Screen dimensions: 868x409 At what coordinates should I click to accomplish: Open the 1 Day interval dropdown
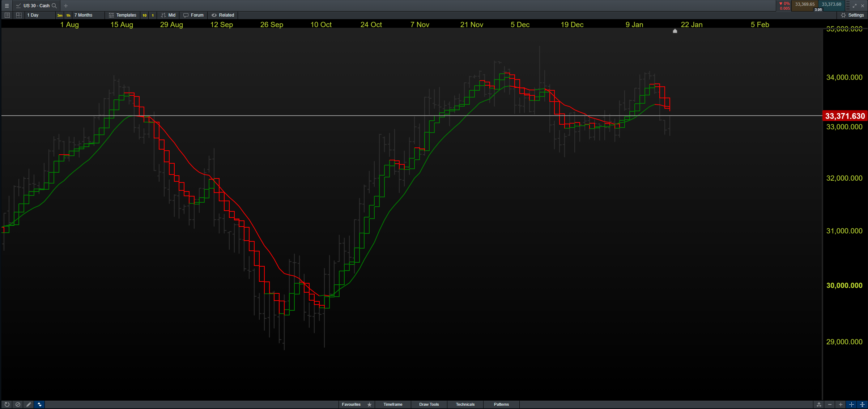point(39,15)
